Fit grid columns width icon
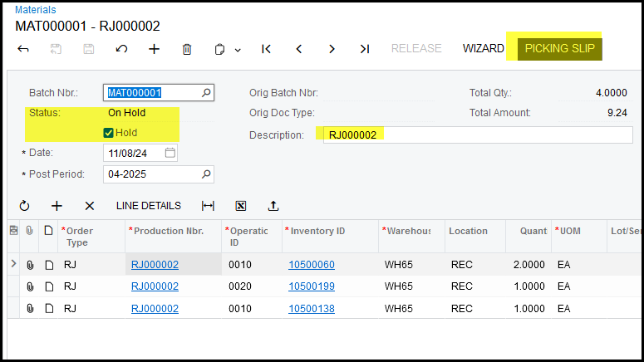This screenshot has height=362, width=644. (x=208, y=206)
